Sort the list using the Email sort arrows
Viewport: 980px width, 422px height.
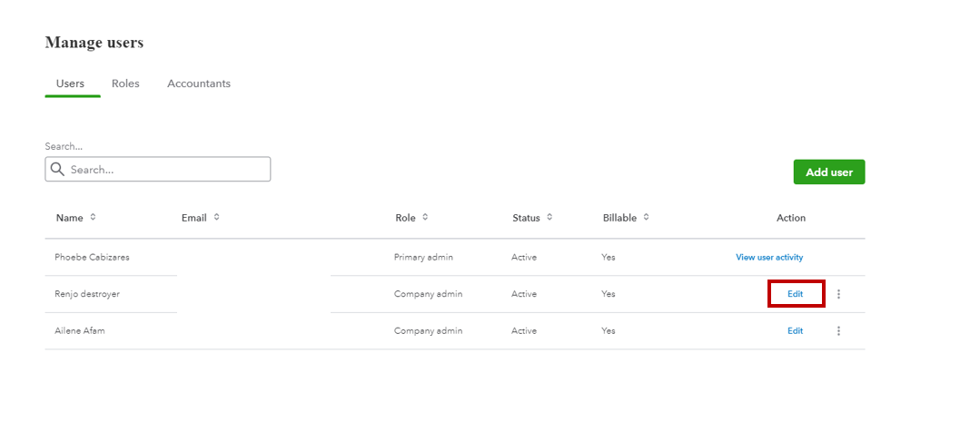point(216,218)
